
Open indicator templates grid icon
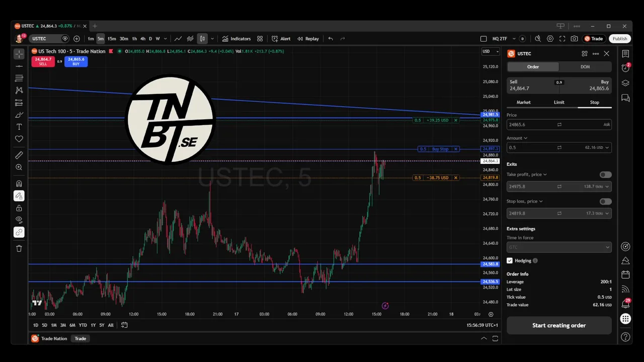[260, 39]
